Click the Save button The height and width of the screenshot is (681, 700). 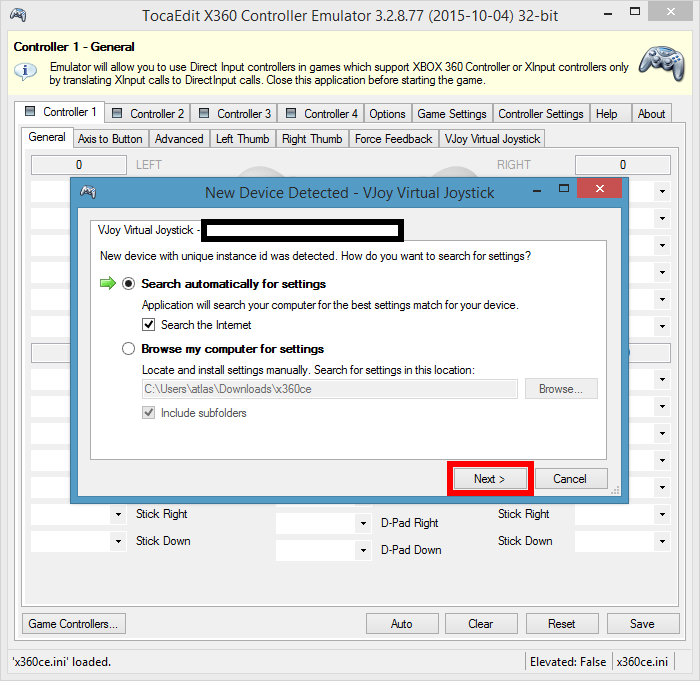pos(643,623)
